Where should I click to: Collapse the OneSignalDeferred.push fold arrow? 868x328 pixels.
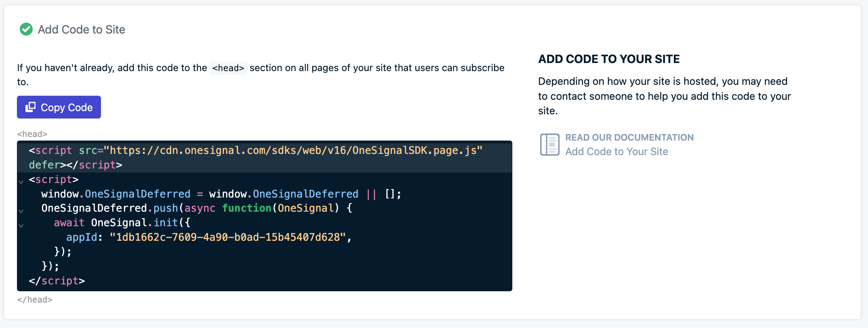pos(21,211)
